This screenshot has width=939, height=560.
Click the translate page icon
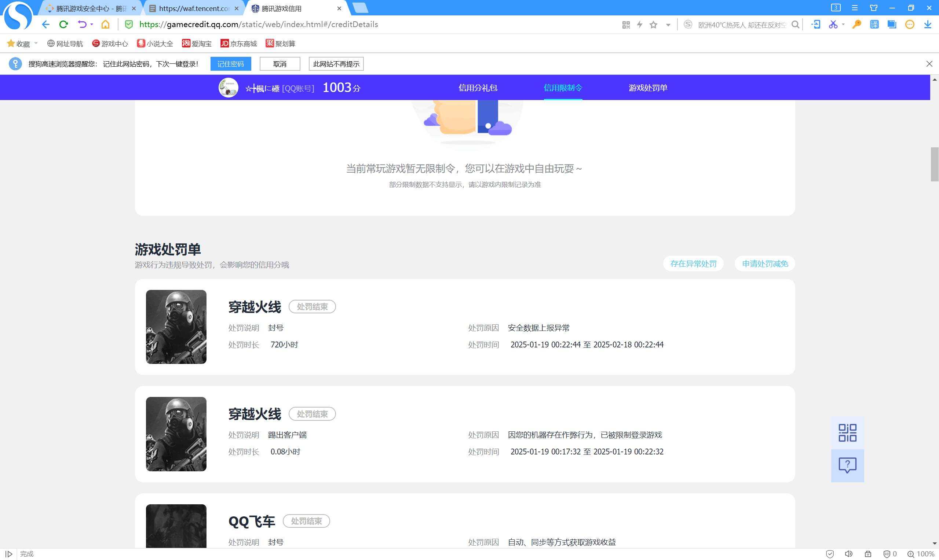(x=874, y=25)
